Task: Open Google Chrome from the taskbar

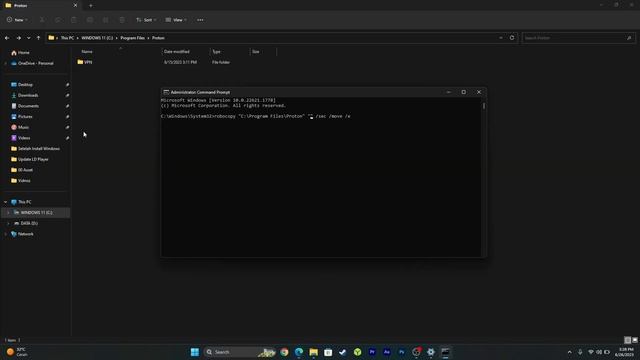Action: point(284,352)
